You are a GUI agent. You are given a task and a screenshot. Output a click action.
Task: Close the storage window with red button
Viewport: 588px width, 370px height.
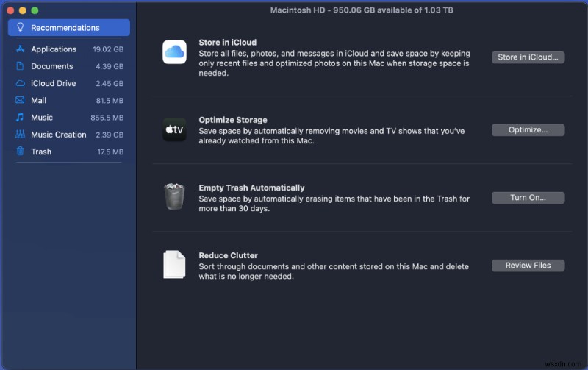[x=10, y=10]
